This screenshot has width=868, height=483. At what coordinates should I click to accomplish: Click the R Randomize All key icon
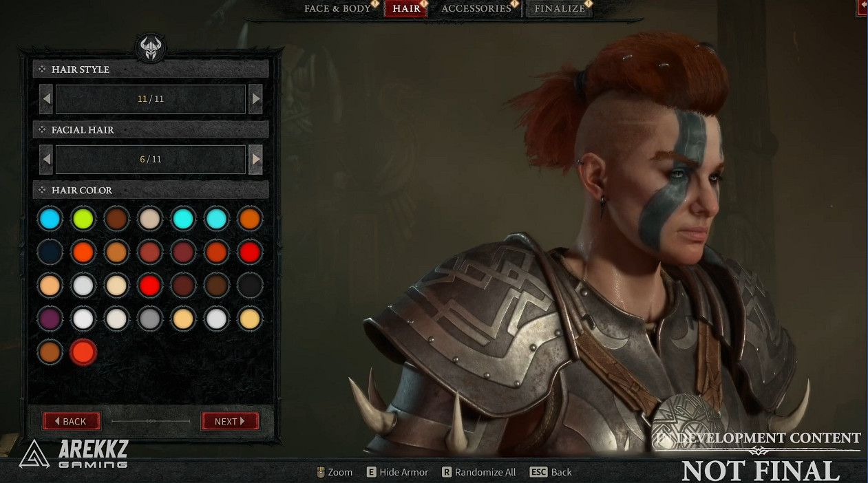447,472
